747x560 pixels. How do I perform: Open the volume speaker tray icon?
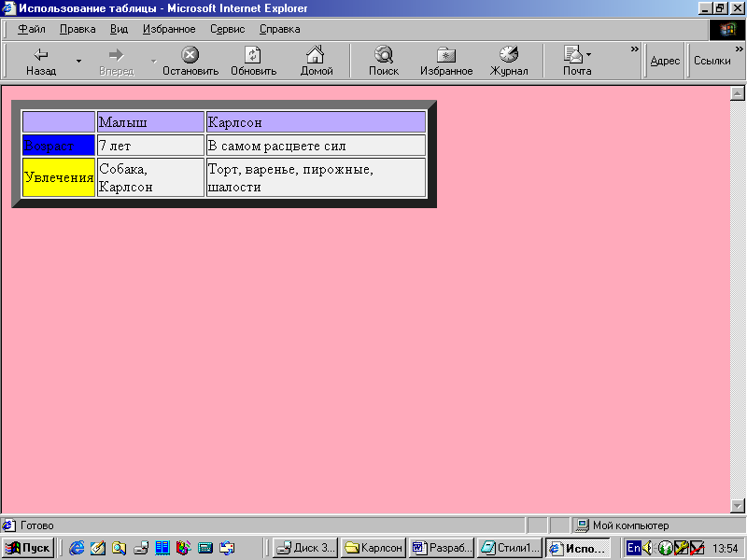point(647,548)
